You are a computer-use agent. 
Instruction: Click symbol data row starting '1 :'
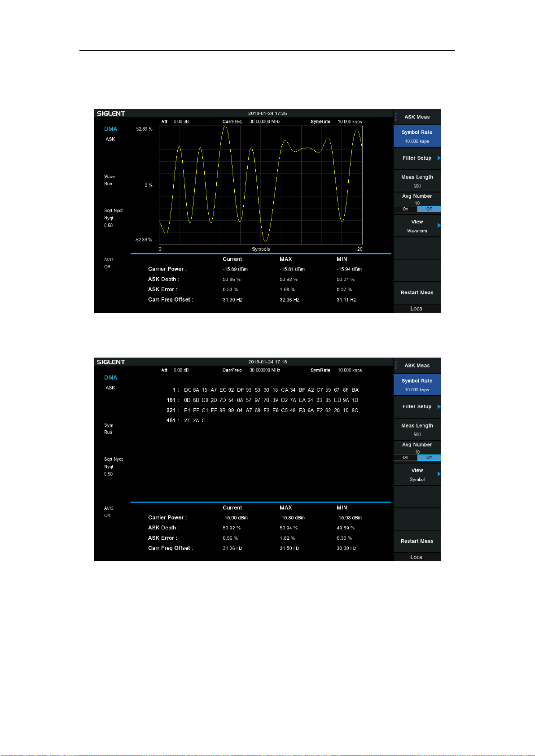pos(266,390)
